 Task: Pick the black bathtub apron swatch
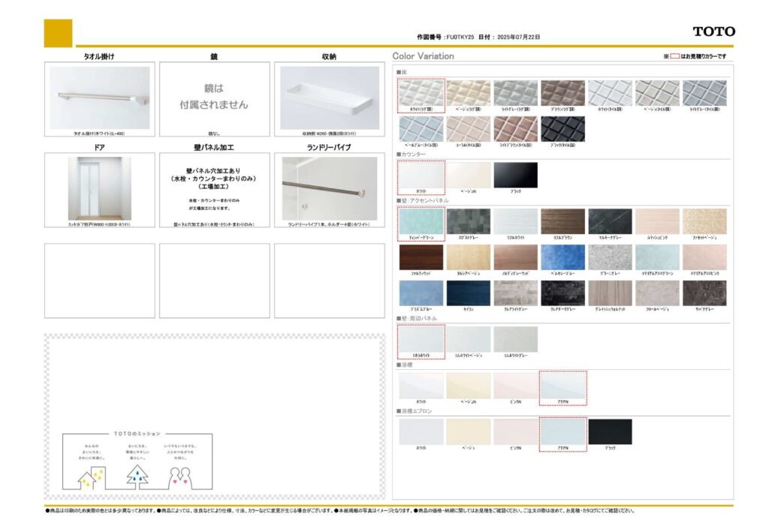[610, 431]
